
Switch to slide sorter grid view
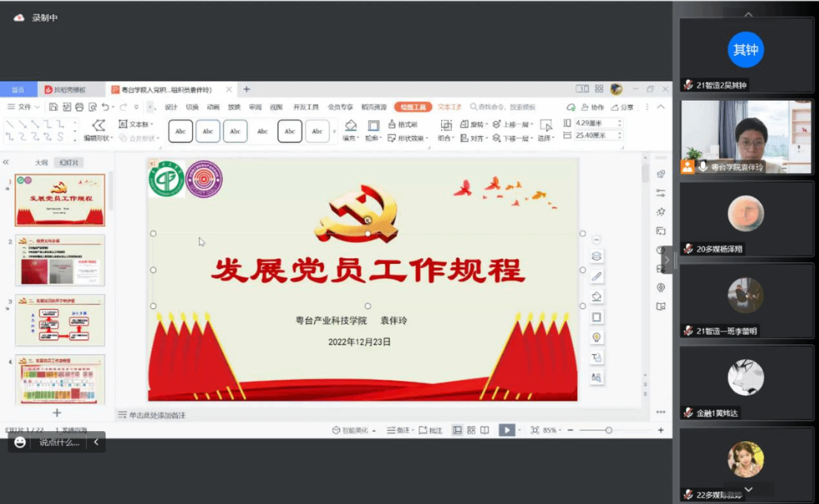pyautogui.click(x=471, y=430)
